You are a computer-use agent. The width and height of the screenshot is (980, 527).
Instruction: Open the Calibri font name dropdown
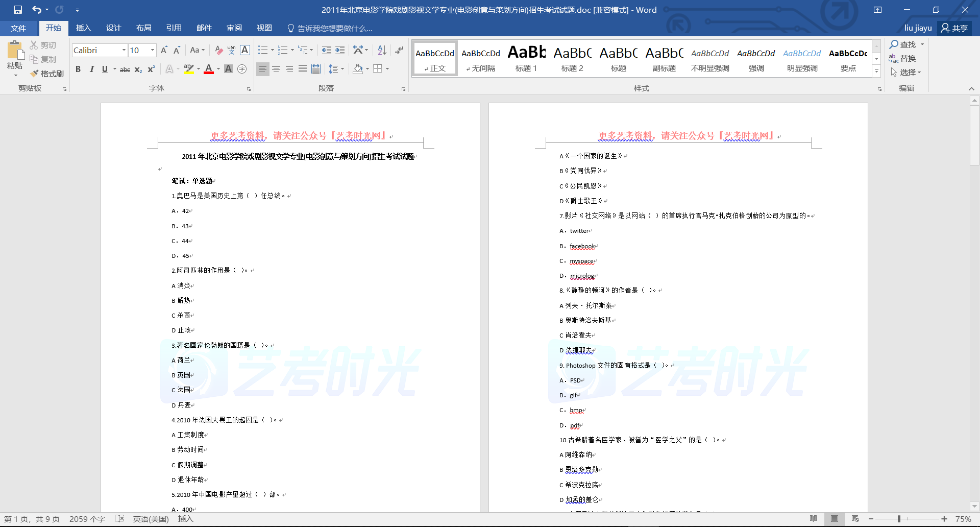[124, 50]
